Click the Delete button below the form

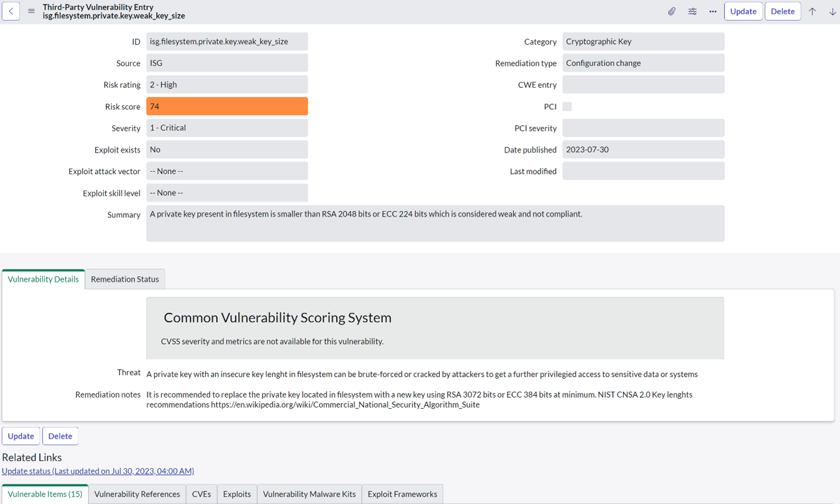click(60, 436)
